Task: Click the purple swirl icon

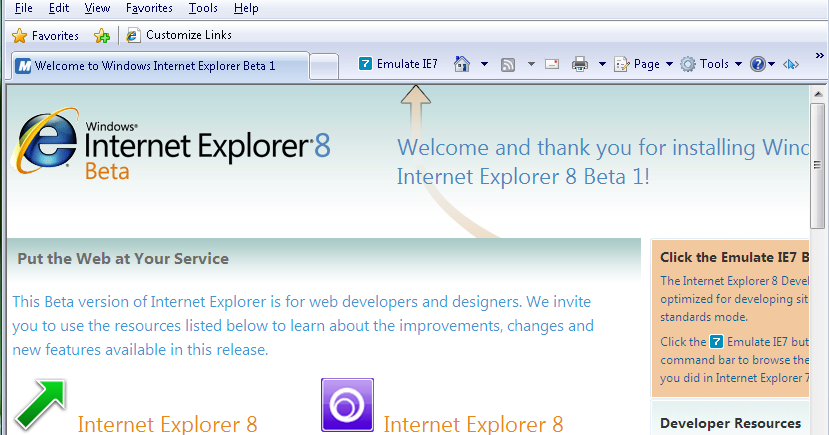Action: 347,405
